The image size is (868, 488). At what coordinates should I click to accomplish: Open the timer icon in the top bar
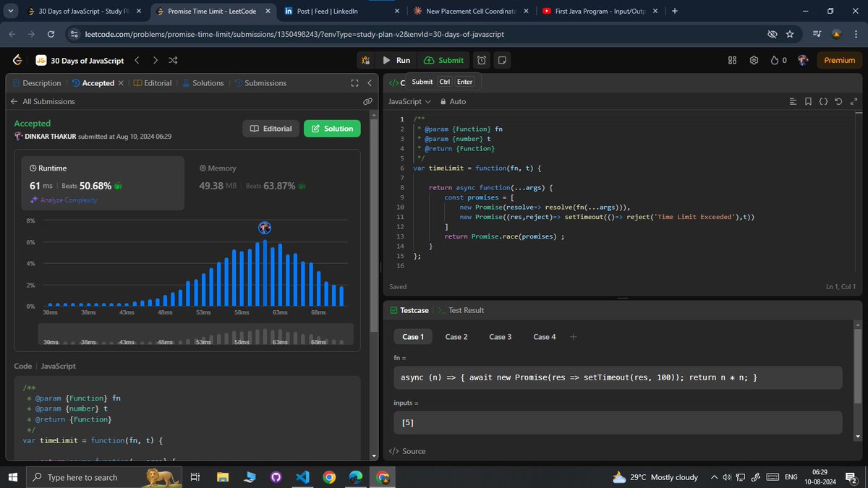pos(481,61)
